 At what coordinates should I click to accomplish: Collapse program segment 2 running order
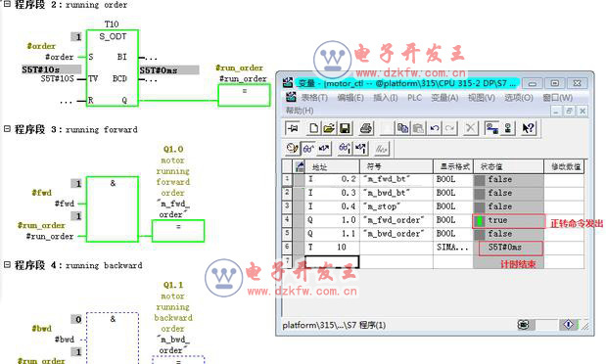click(7, 4)
